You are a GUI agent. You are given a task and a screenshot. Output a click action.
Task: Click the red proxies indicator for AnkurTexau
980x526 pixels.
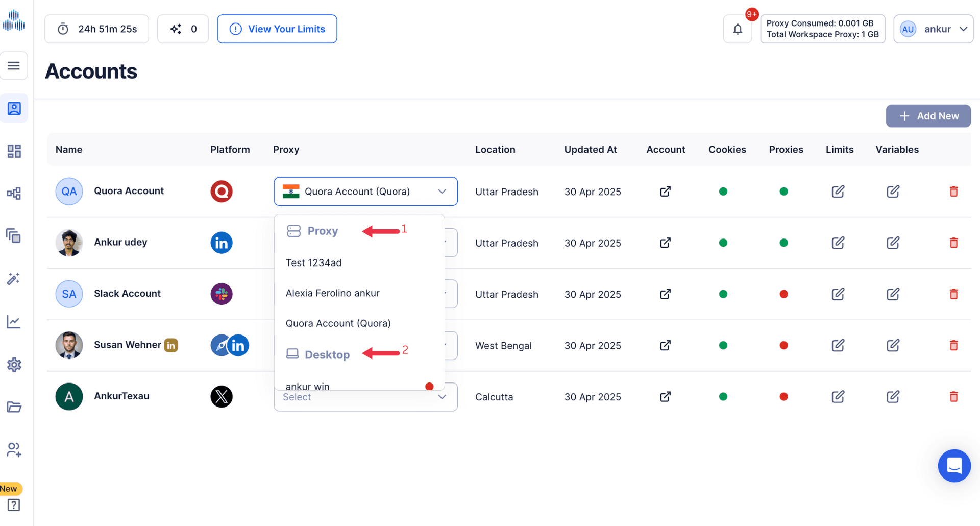tap(785, 397)
